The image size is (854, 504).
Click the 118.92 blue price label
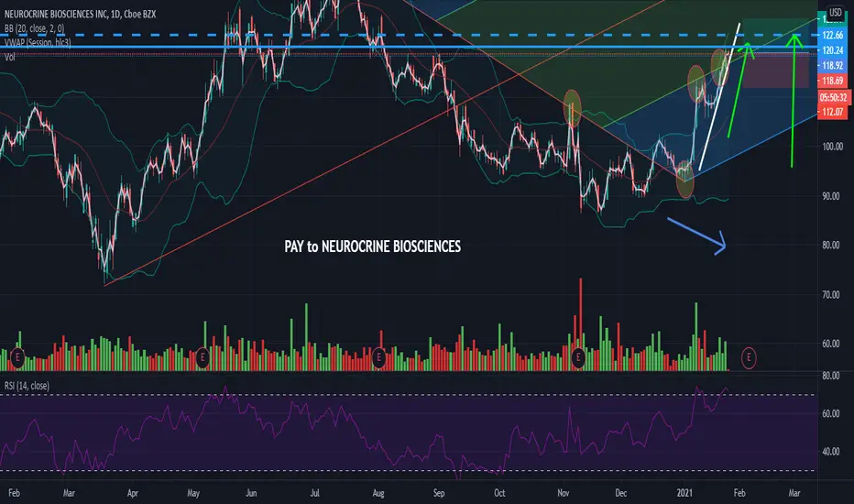(832, 65)
